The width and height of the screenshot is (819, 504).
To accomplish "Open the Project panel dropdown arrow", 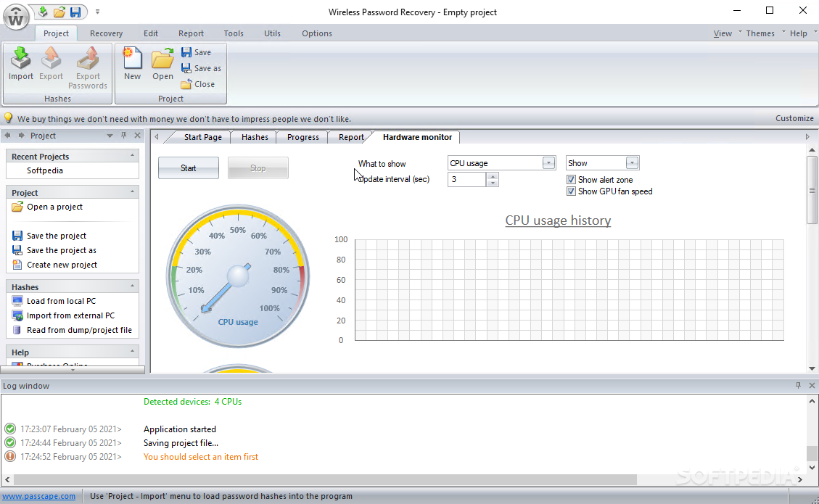I will [x=110, y=136].
